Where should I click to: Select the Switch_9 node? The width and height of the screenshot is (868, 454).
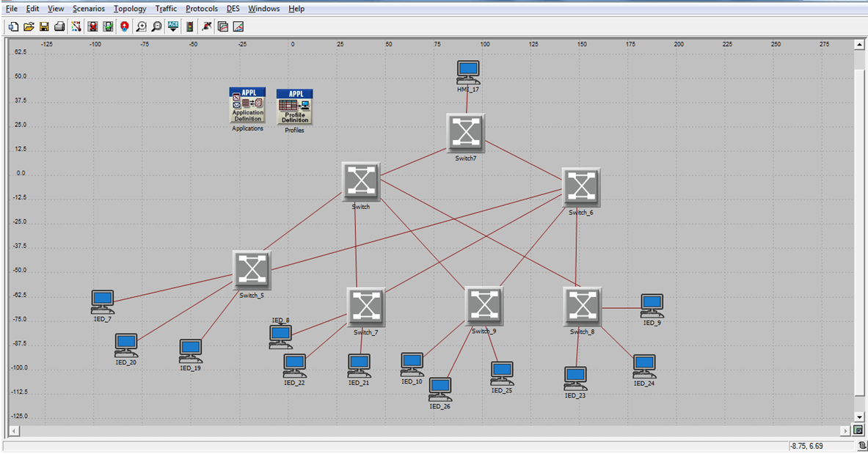[x=484, y=306]
